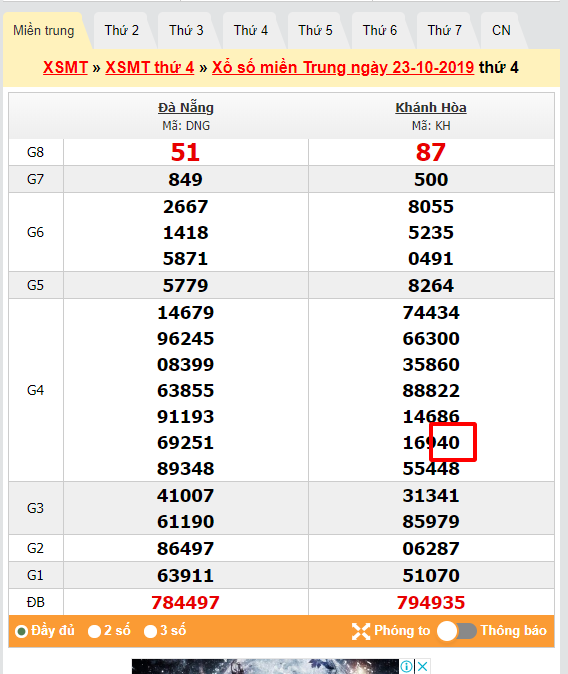The width and height of the screenshot is (568, 674).
Task: Open the XSMT thứ 4 link
Action: click(150, 67)
